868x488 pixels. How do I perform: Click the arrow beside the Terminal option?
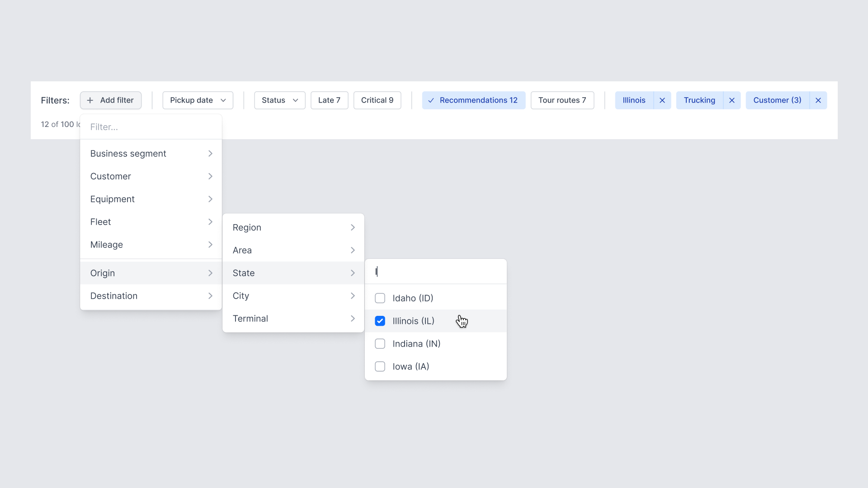(353, 319)
